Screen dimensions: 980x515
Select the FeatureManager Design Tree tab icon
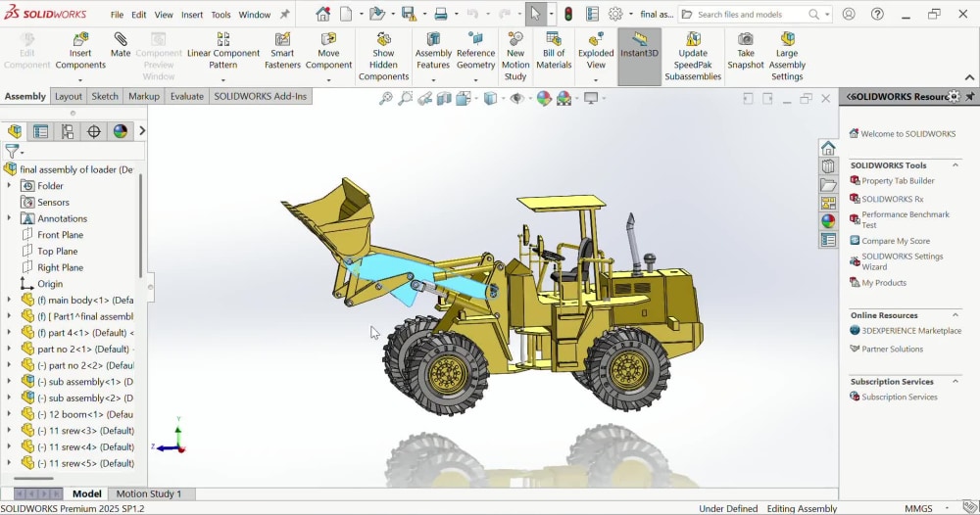[15, 130]
